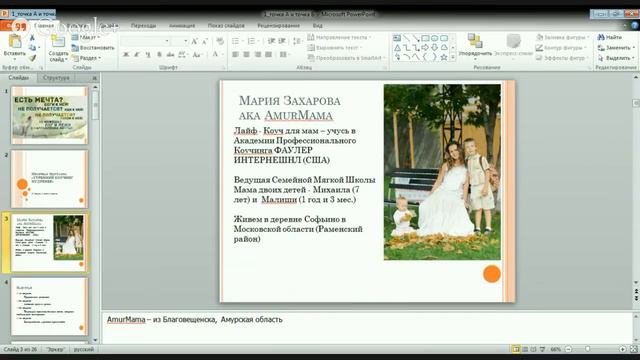This screenshot has width=640, height=360.
Task: Open PowerPoint Help question mark icon
Action: [635, 25]
